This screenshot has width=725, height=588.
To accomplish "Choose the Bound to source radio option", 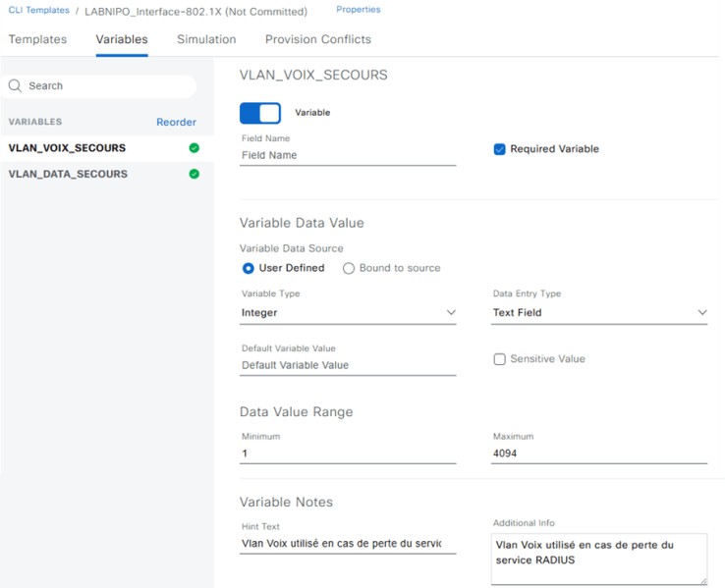I will pyautogui.click(x=349, y=268).
